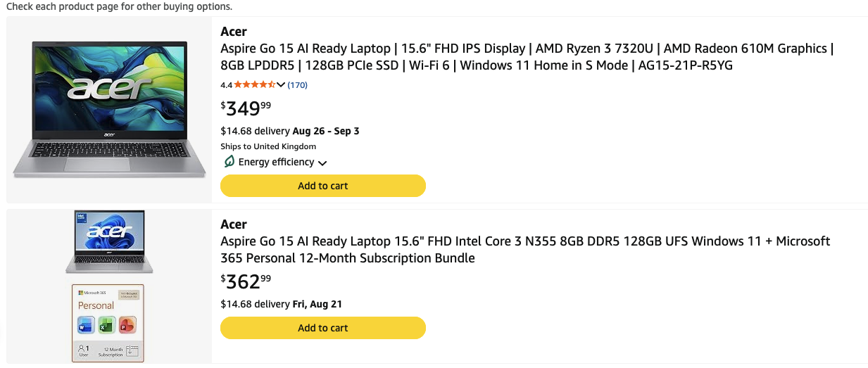Click the Energy efficiency label text
This screenshot has width=868, height=368.
coord(276,162)
